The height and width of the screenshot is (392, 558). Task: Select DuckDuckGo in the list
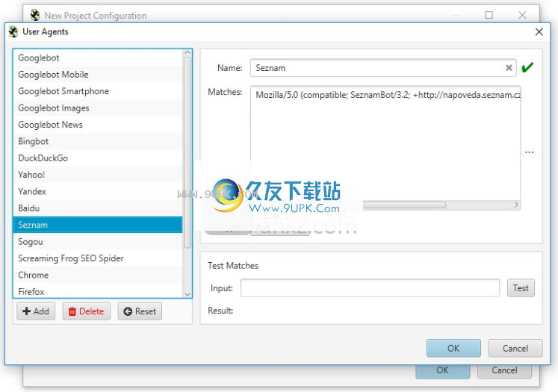(98, 158)
